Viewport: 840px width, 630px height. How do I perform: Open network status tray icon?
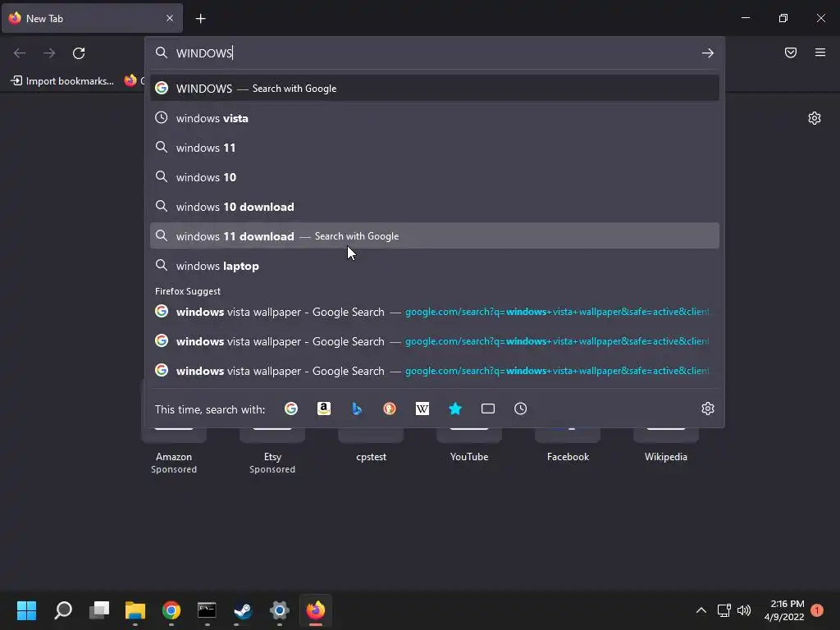point(724,610)
